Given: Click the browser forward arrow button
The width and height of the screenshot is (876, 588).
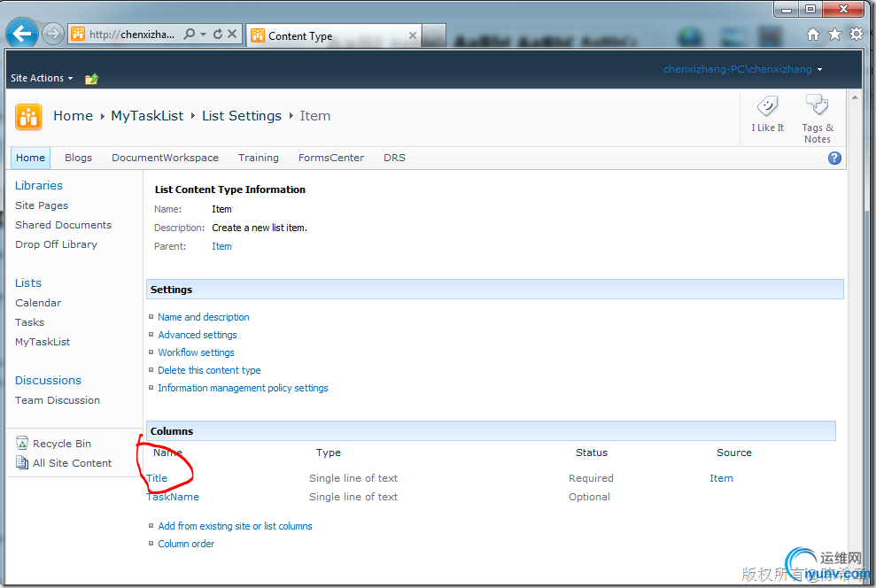Looking at the screenshot, I should point(53,34).
